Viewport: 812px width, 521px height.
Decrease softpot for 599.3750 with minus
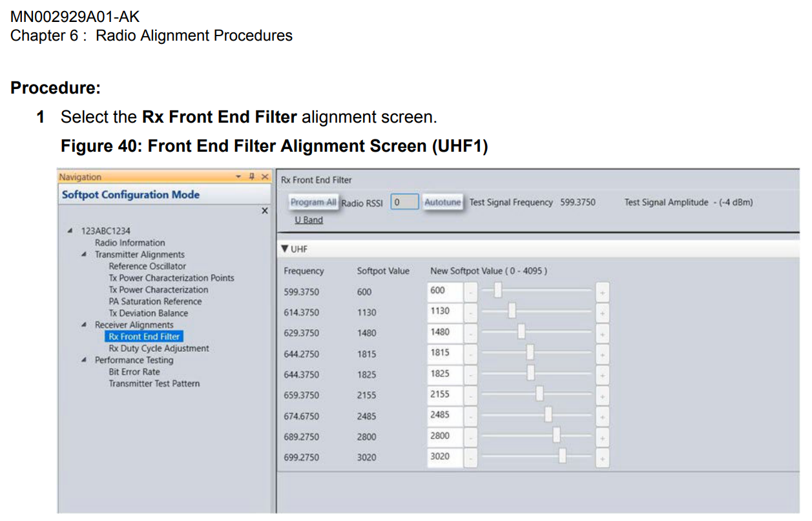click(x=471, y=292)
